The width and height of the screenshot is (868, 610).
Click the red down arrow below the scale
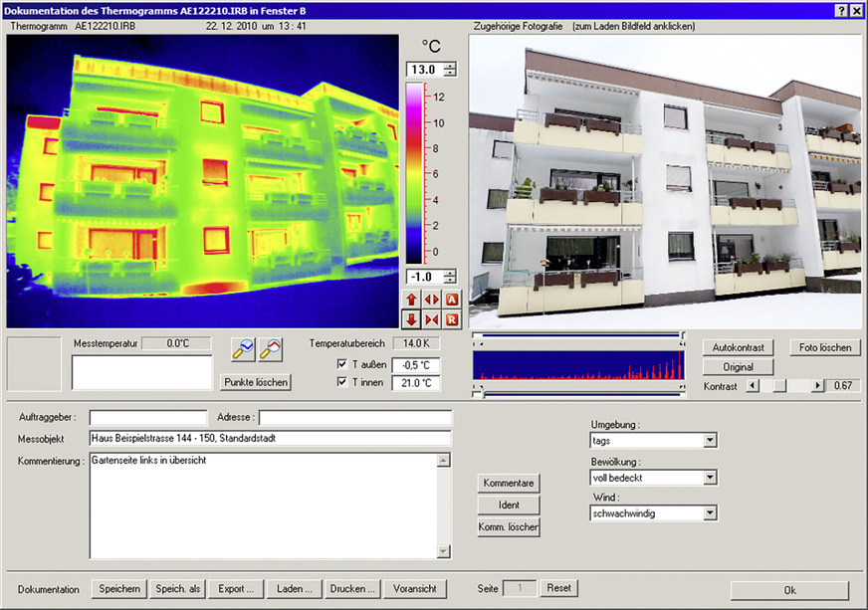411,318
